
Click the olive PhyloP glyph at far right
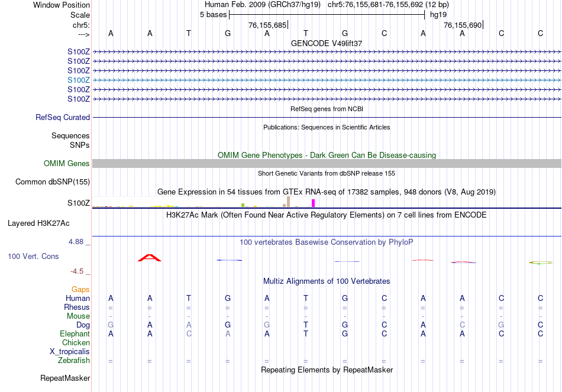[x=541, y=263]
